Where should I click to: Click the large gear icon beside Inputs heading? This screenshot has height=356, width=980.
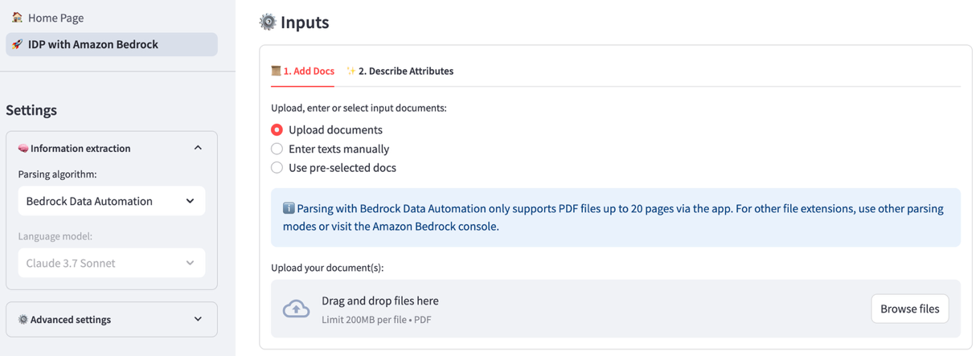(x=268, y=23)
